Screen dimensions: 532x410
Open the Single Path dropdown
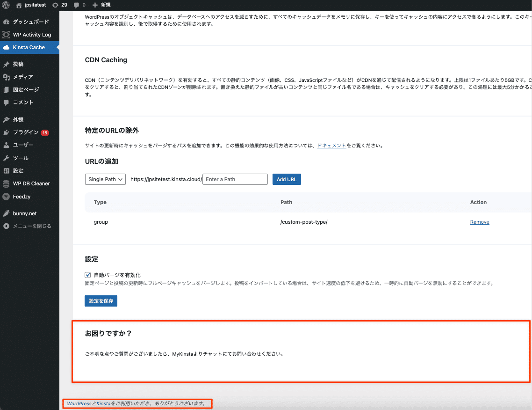pyautogui.click(x=105, y=179)
